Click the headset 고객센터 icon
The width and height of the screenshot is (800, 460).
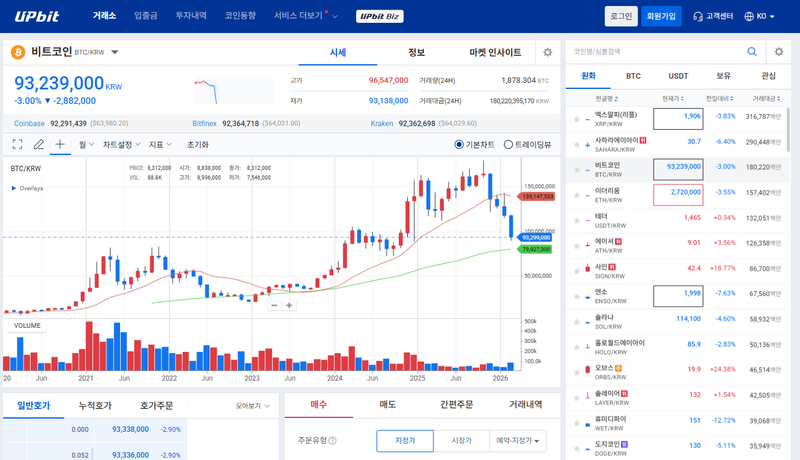point(697,17)
